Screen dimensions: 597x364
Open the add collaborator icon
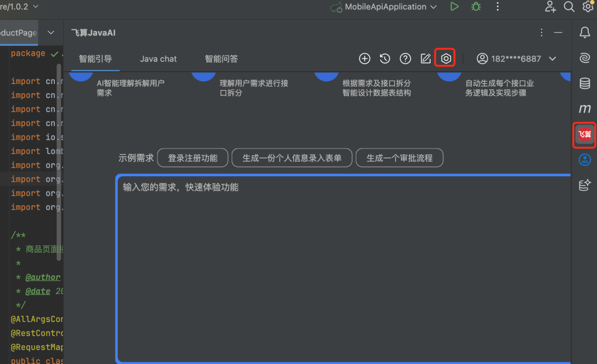coord(550,7)
